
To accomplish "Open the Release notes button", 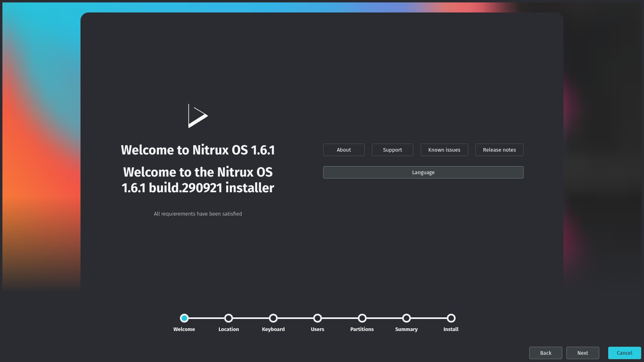I will (x=499, y=150).
